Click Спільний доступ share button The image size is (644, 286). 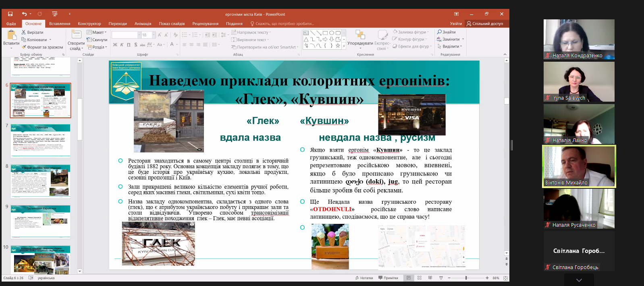485,24
